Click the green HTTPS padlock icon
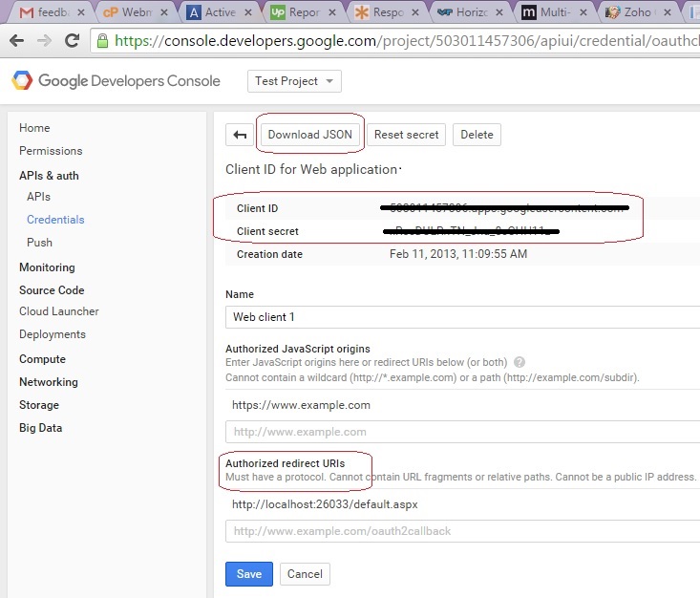 pos(103,41)
